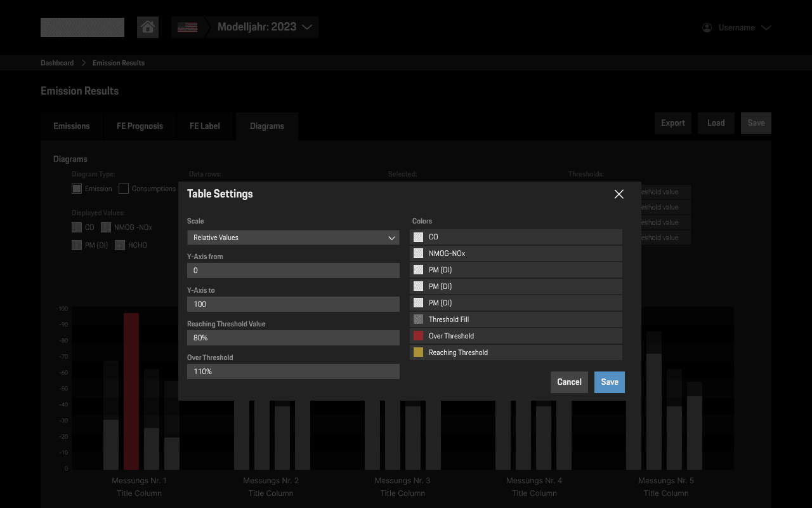This screenshot has height=508, width=812.
Task: Open the Scale dropdown showing Relative Values
Action: (x=293, y=237)
